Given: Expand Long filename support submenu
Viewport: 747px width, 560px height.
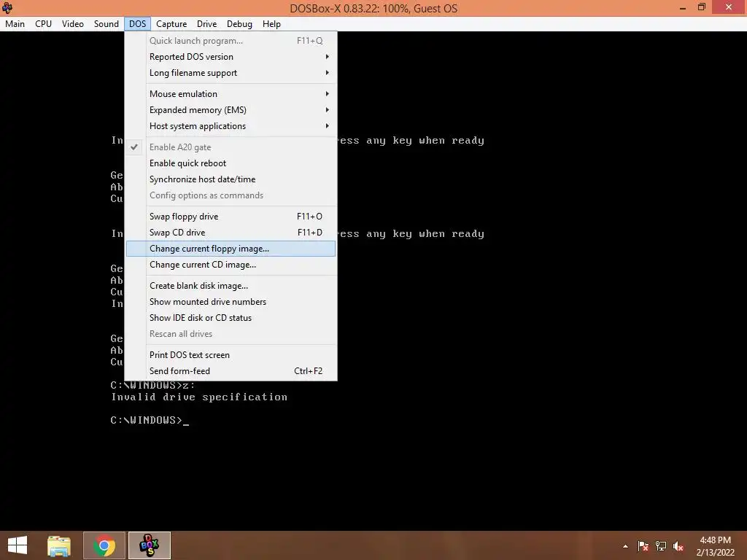Looking at the screenshot, I should [x=231, y=73].
